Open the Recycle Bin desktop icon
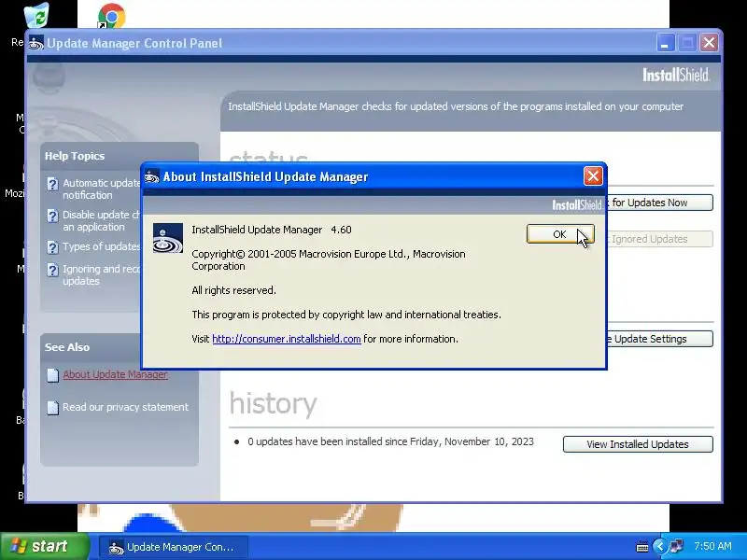This screenshot has height=560, width=747. [x=36, y=16]
